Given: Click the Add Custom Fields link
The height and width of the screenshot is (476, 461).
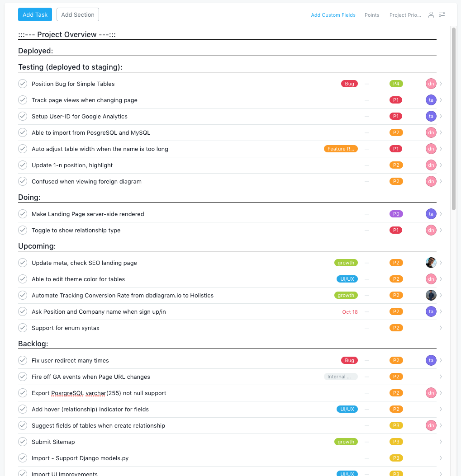Looking at the screenshot, I should coord(333,15).
